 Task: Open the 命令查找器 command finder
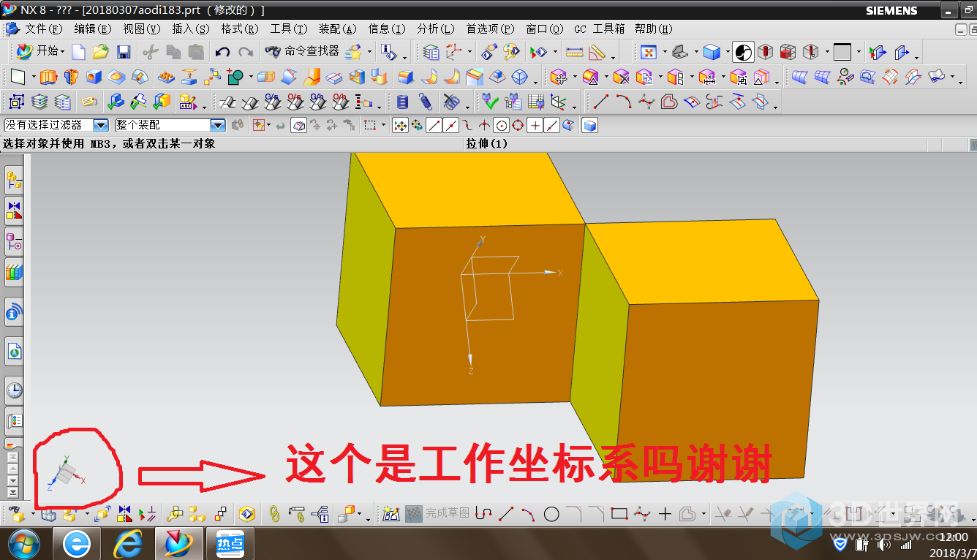pos(303,52)
